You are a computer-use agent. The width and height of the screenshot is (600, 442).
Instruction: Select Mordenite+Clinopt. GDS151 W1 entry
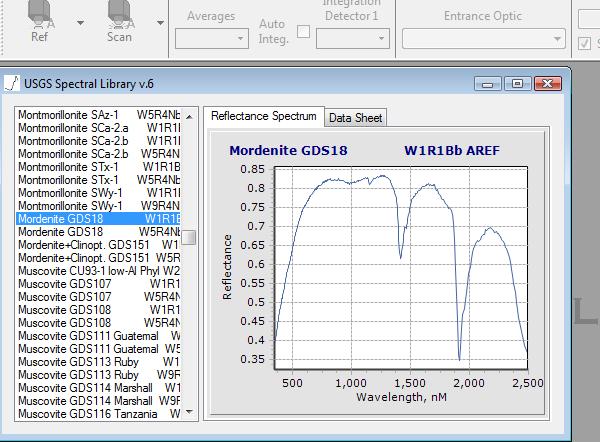click(99, 245)
